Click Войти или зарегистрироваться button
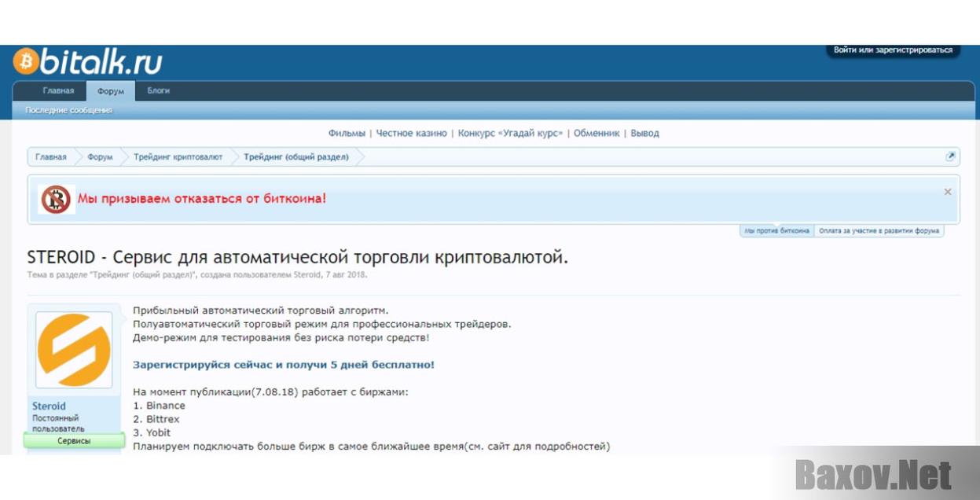Viewport: 980px width, 500px height. 893,50
